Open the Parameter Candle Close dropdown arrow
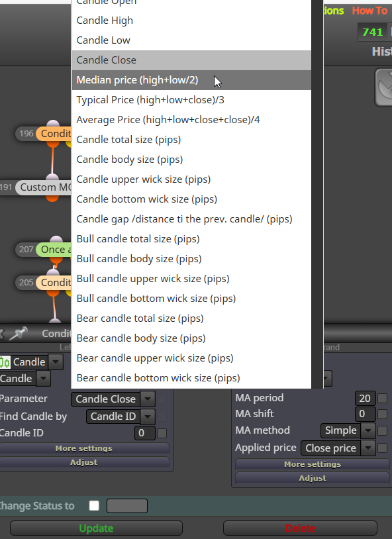This screenshot has height=539, width=392. pyautogui.click(x=148, y=399)
